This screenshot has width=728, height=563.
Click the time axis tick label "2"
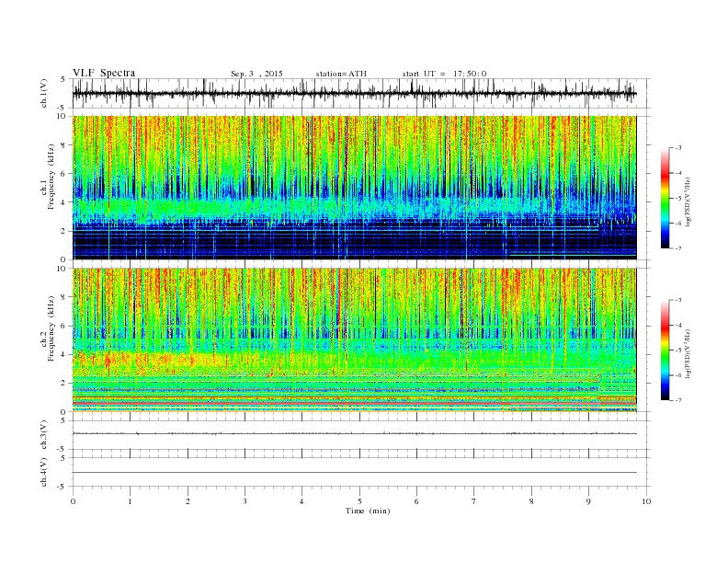tap(188, 501)
